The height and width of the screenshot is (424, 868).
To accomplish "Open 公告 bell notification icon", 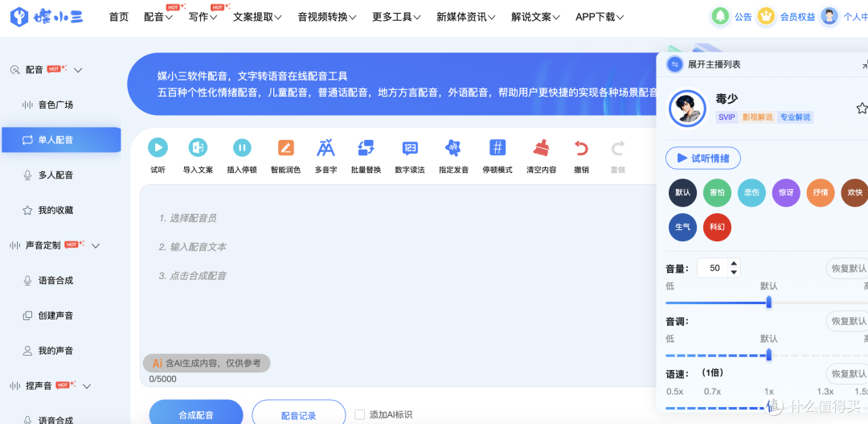I will pyautogui.click(x=720, y=16).
